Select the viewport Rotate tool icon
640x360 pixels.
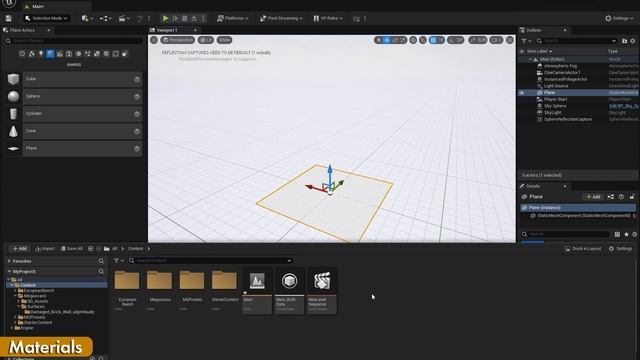click(395, 40)
